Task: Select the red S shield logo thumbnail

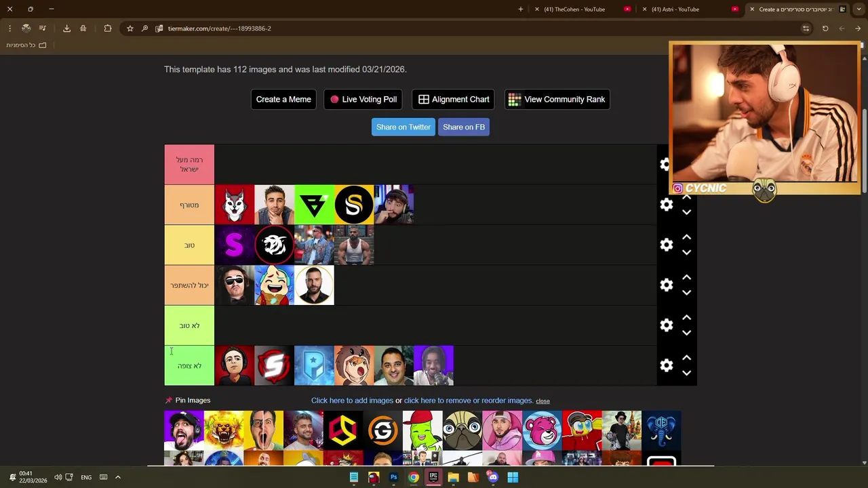Action: (274, 365)
